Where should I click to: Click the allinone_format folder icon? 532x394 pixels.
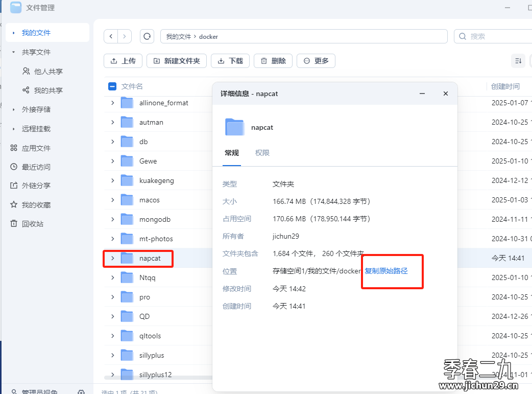127,103
